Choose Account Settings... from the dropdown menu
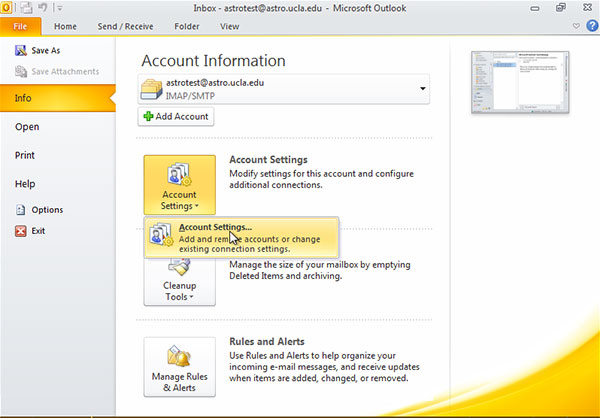 tap(241, 238)
